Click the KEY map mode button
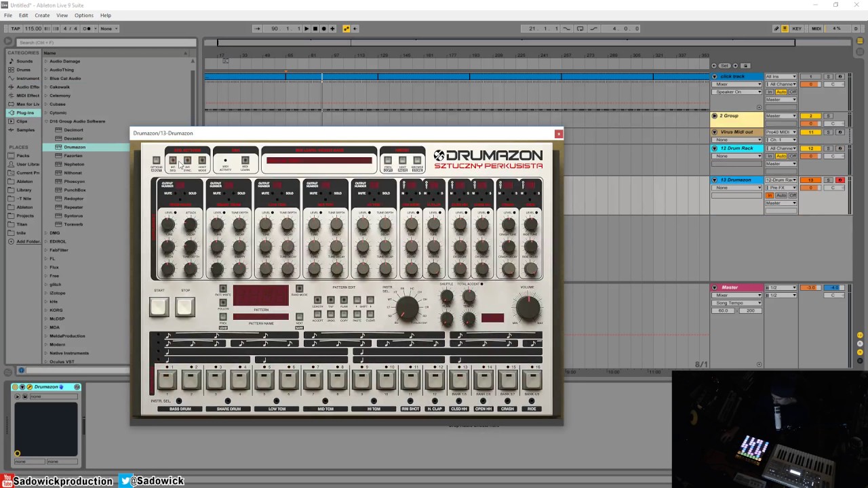 click(x=797, y=28)
